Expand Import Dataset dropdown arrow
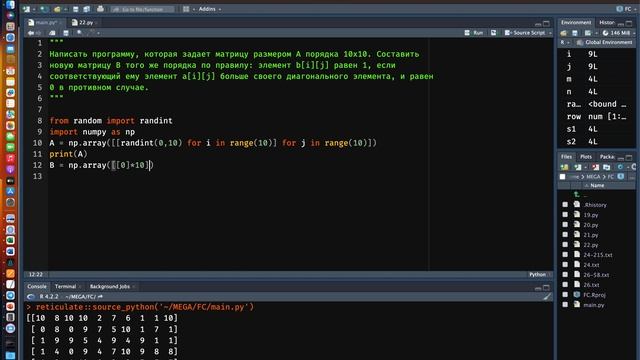 [x=596, y=33]
